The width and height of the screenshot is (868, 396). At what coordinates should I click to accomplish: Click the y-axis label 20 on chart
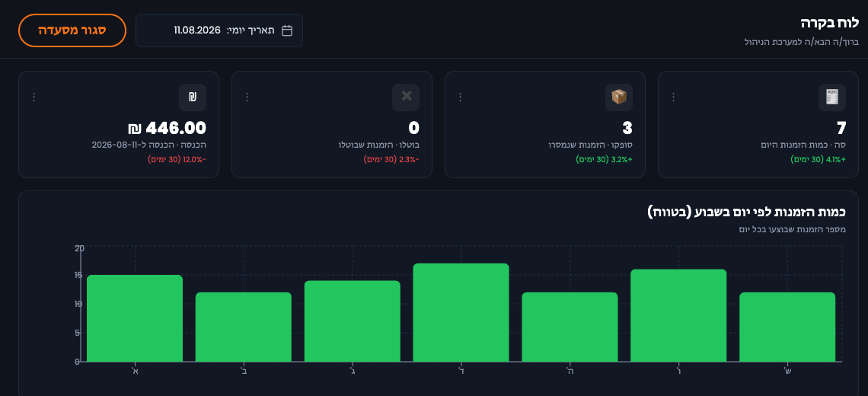(x=79, y=248)
